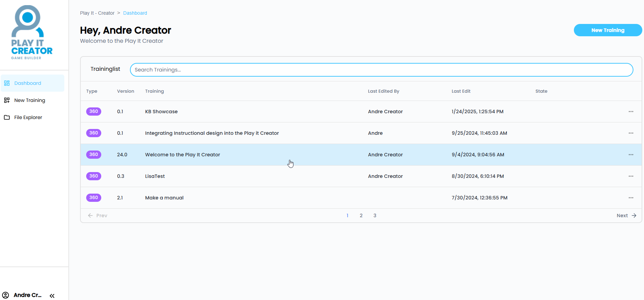Viewport: 644px width, 300px height.
Task: Open the Make a manual training
Action: (164, 198)
